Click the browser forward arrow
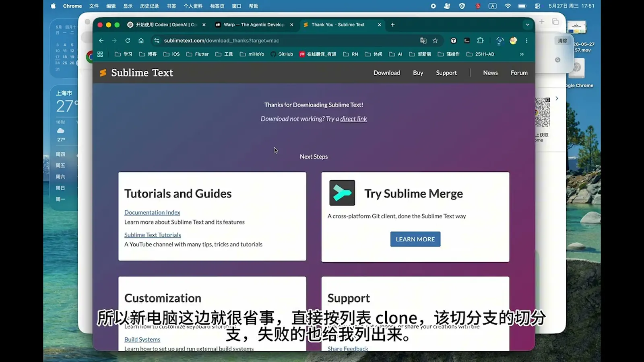Screen dimensions: 644x362 coord(114,41)
